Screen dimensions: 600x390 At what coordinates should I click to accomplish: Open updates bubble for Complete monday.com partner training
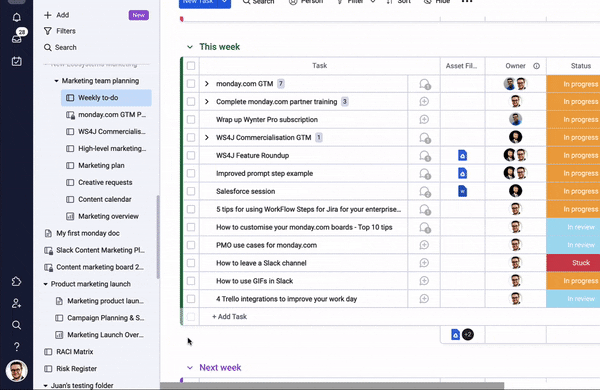[424, 101]
